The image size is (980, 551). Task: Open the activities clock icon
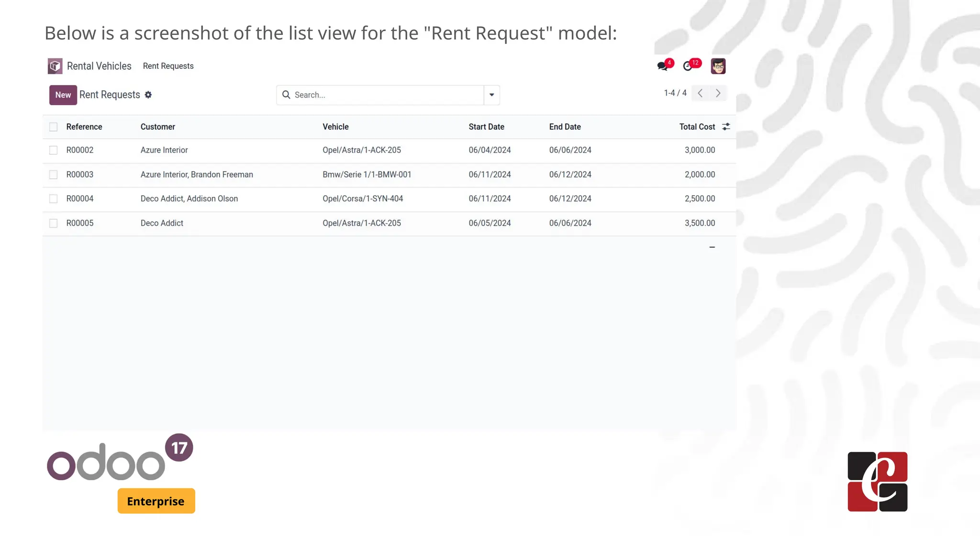click(x=688, y=66)
